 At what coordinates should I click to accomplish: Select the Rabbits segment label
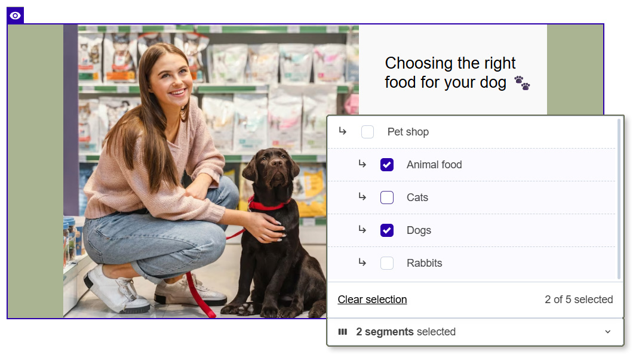point(425,263)
